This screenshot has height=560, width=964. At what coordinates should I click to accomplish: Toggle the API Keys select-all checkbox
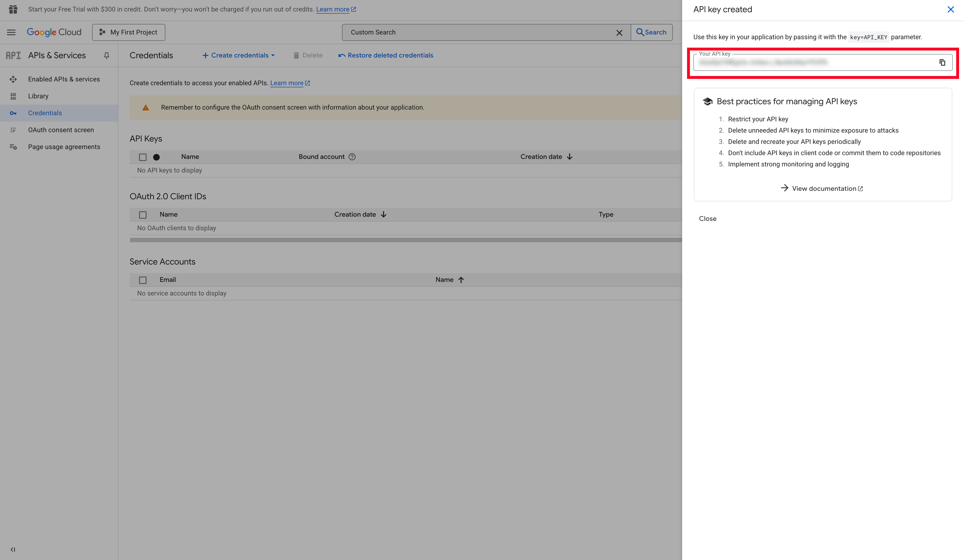point(143,157)
